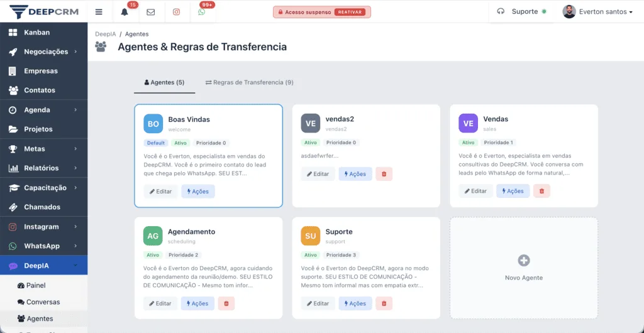This screenshot has height=333, width=644.
Task: Expand WhatsApp sidebar submenu
Action: pyautogui.click(x=43, y=246)
